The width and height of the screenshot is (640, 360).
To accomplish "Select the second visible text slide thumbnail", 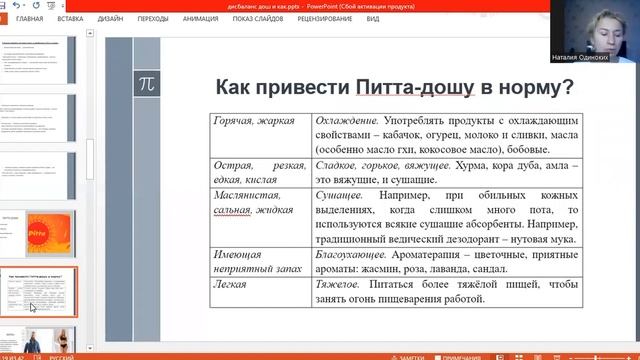I will pyautogui.click(x=38, y=118).
